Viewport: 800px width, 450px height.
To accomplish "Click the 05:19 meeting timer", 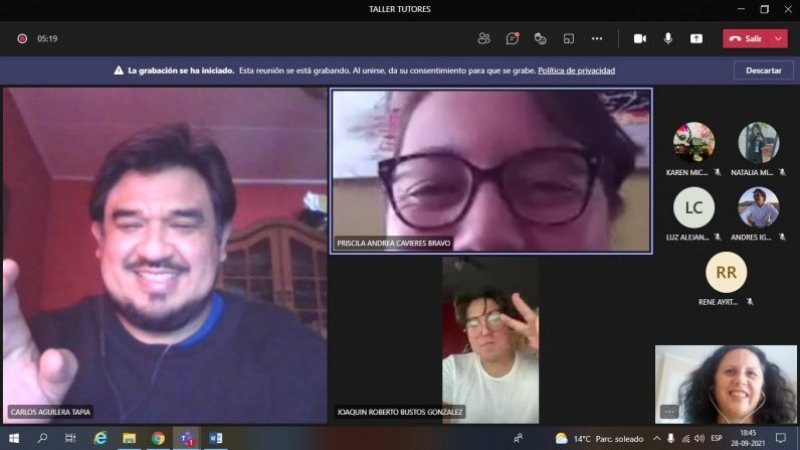I will 47,38.
